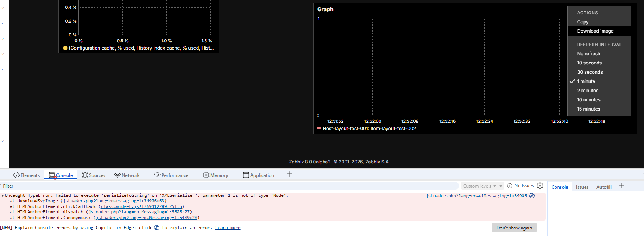This screenshot has height=236, width=644.
Task: Open console settings gear icon
Action: pos(540,186)
